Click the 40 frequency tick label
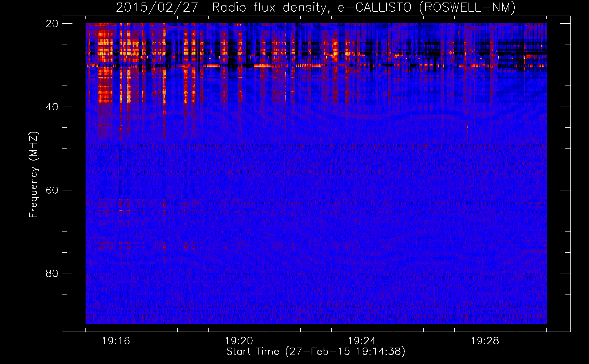This screenshot has height=364, width=589. pyautogui.click(x=52, y=107)
